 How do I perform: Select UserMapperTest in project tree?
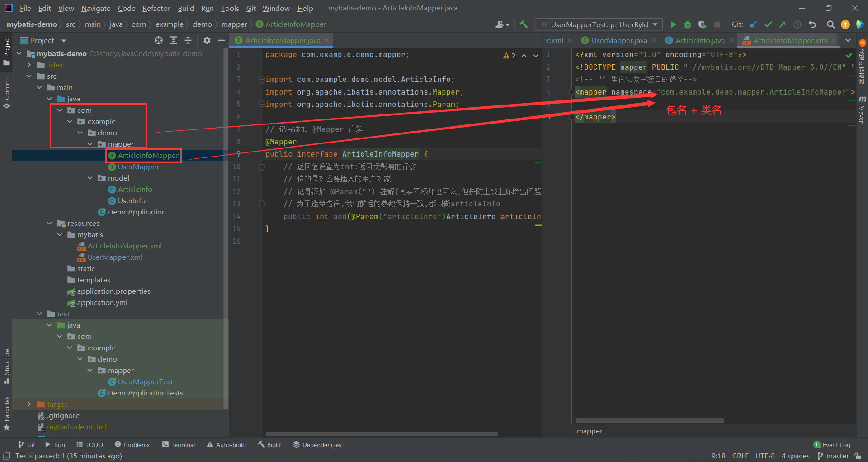145,381
